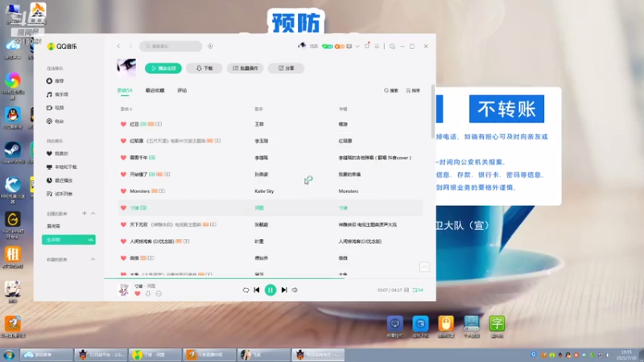Open the Windows Start button
This screenshot has width=644, height=362.
pos(9,355)
